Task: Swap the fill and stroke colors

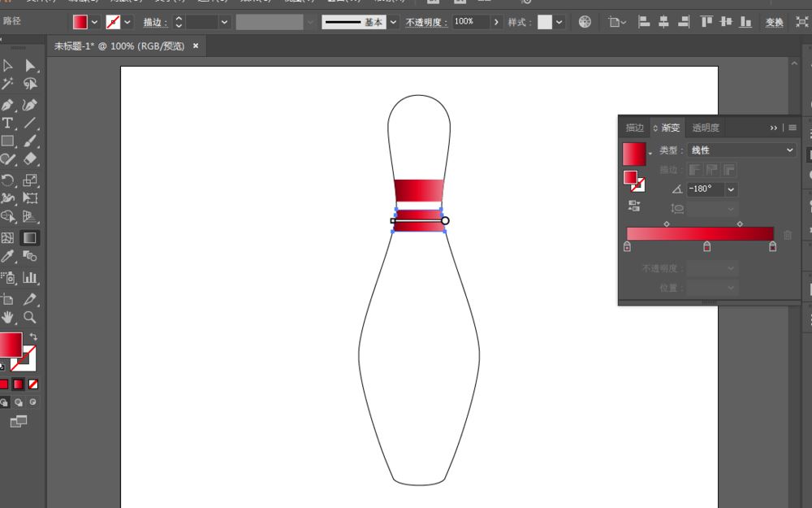Action: 32,335
